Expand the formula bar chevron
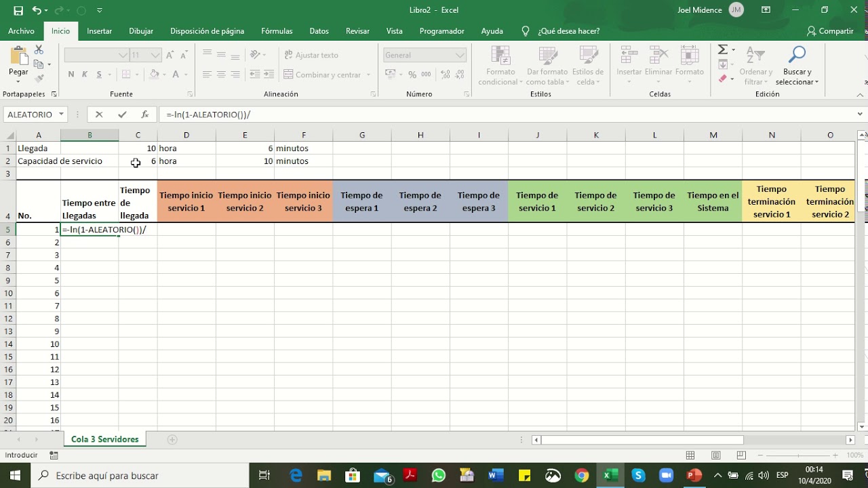 [860, 115]
